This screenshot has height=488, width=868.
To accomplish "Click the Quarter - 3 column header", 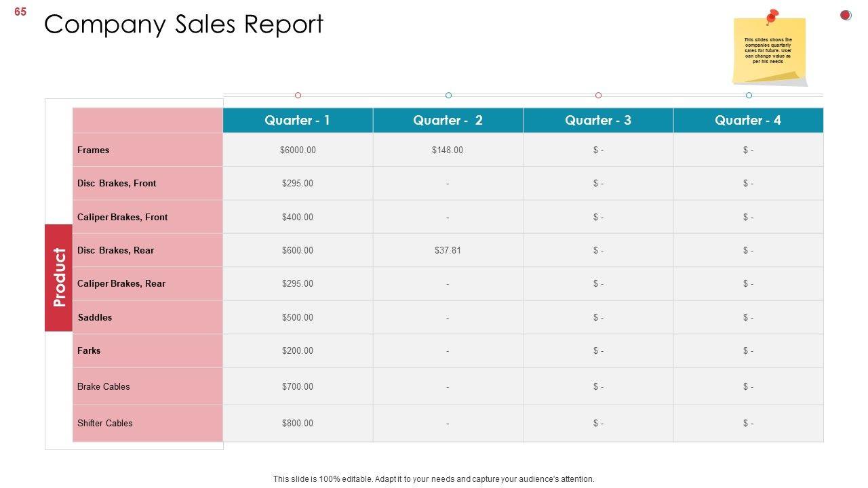I will pyautogui.click(x=598, y=121).
